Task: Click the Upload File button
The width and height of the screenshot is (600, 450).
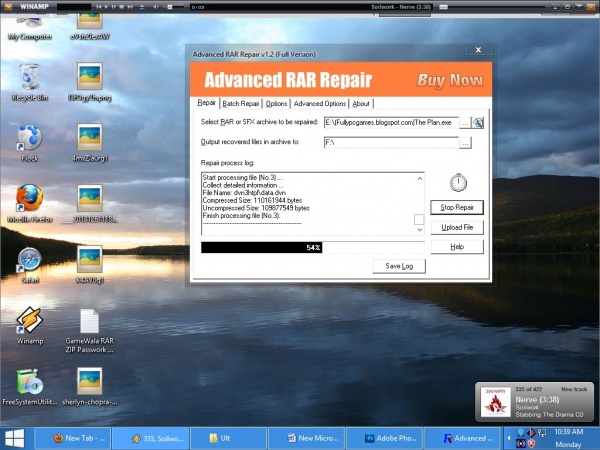Action: coord(457,227)
